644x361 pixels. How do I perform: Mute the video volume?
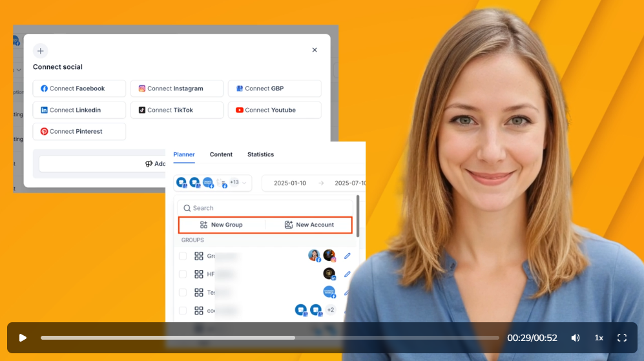pyautogui.click(x=576, y=338)
